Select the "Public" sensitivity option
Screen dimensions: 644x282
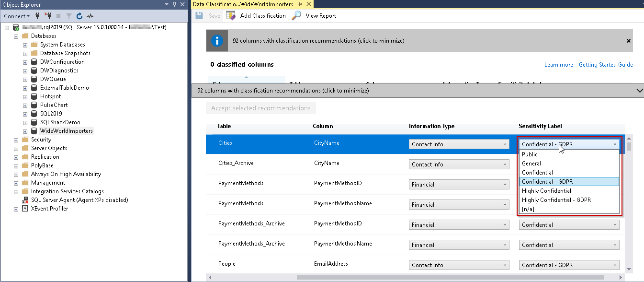point(530,154)
